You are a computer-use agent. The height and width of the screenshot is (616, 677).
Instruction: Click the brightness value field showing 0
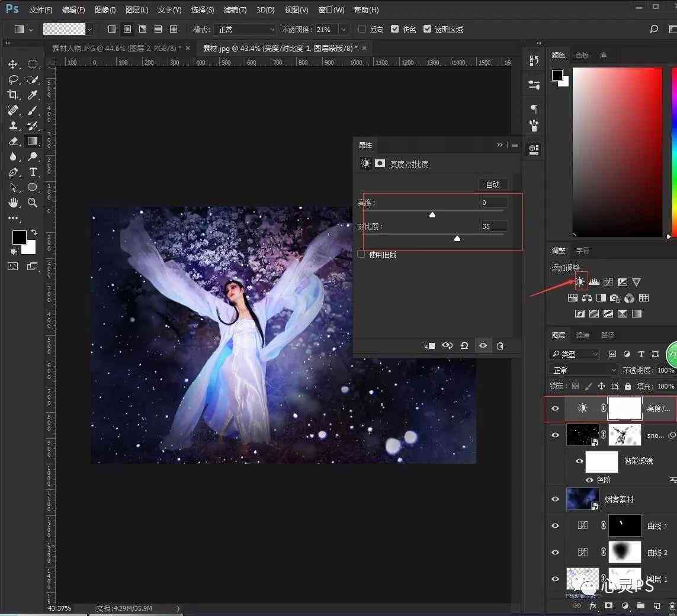tap(493, 203)
